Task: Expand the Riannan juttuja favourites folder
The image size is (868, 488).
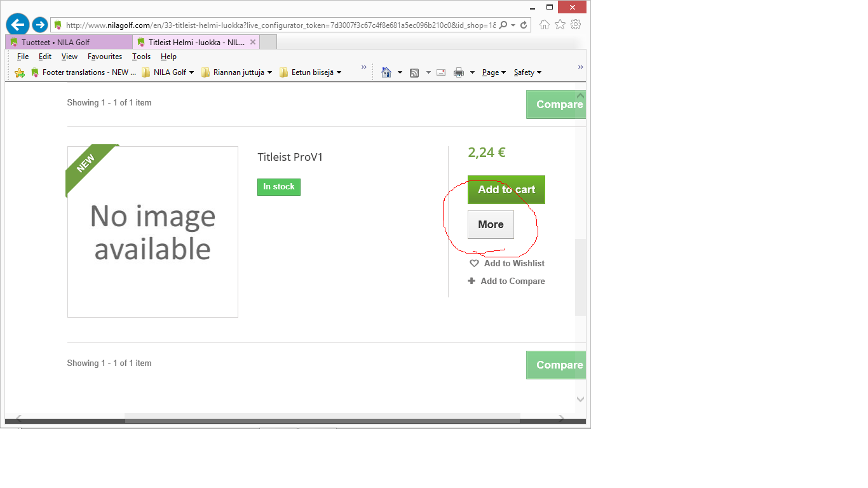Action: 236,72
